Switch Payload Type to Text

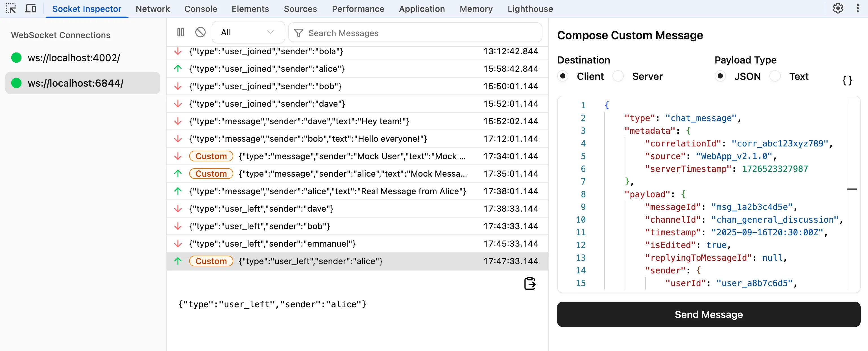775,76
